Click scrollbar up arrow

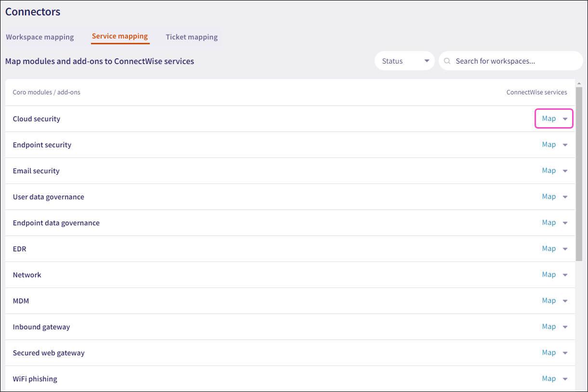579,83
